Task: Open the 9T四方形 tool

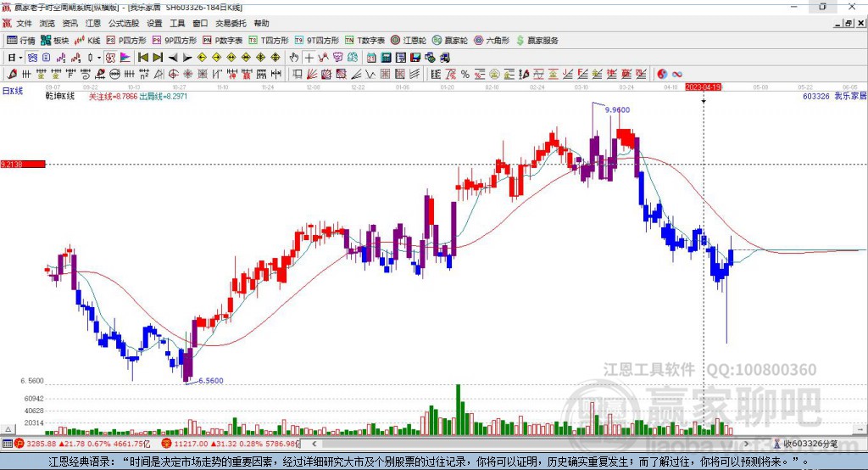Action: click(317, 41)
